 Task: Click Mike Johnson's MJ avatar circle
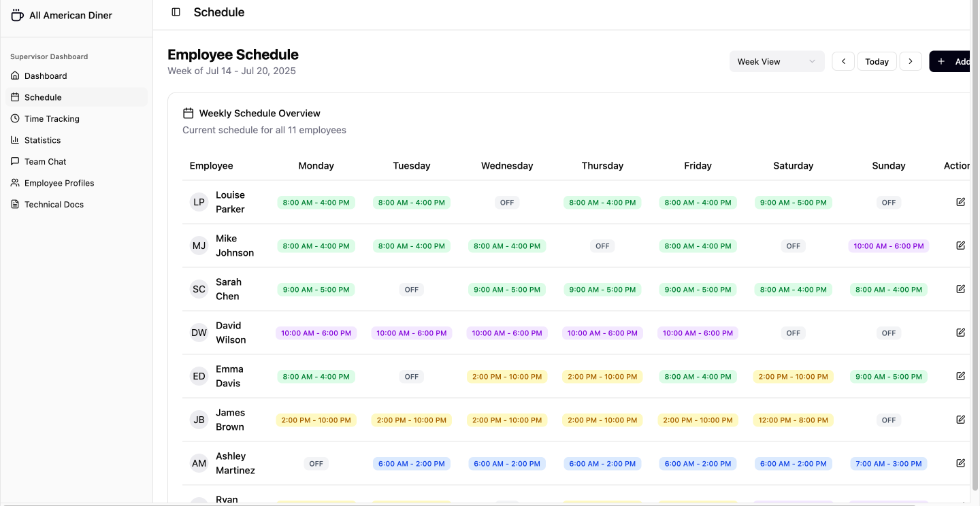coord(199,246)
